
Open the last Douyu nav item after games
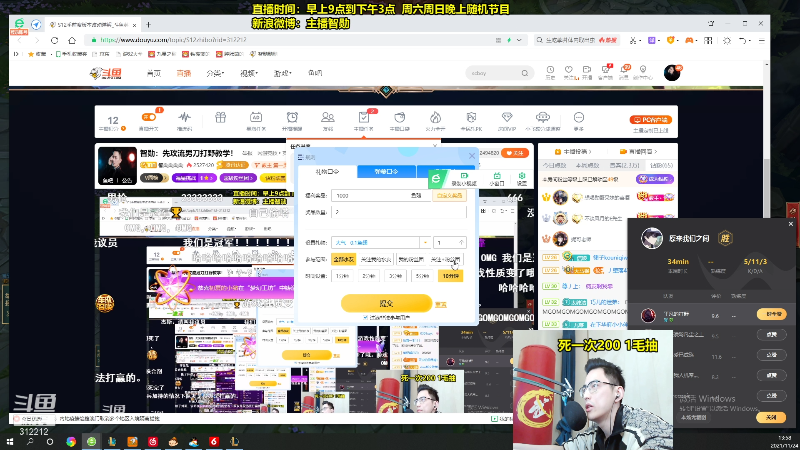(x=315, y=73)
